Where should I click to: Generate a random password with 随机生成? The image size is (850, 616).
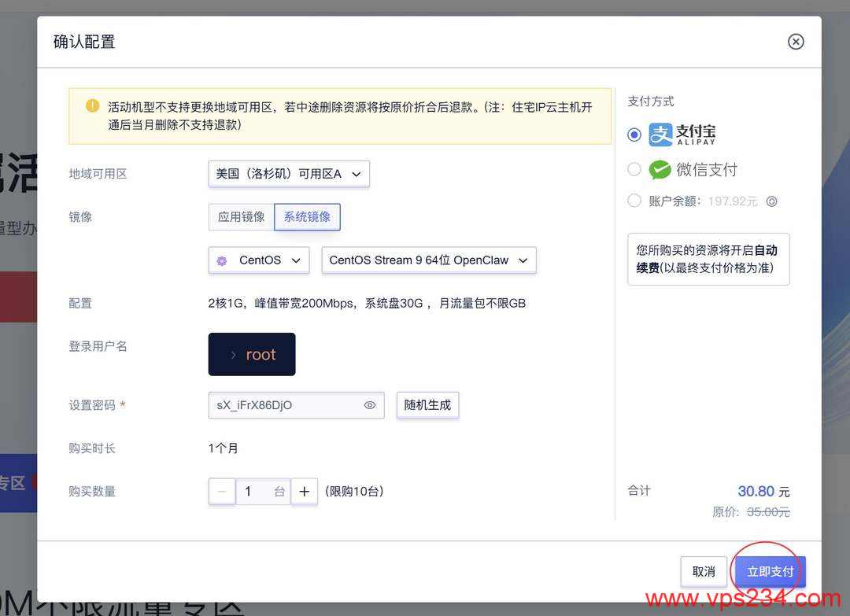427,405
